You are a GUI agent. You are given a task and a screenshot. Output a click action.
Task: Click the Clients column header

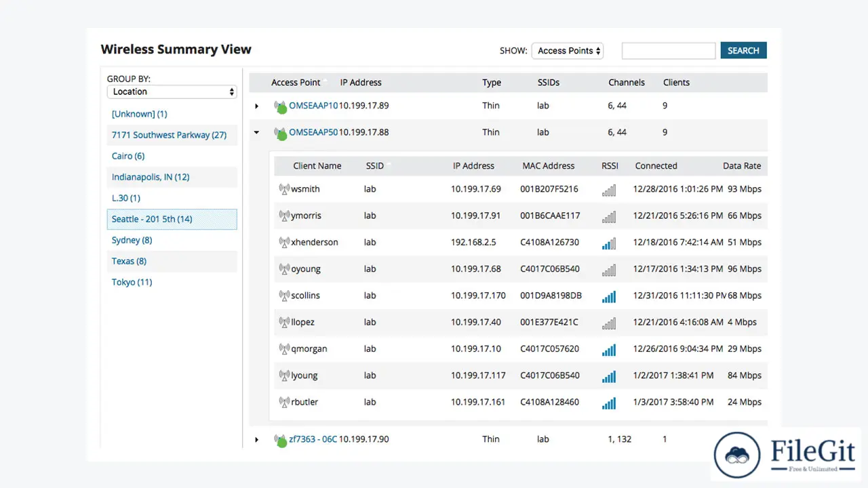[x=676, y=83]
